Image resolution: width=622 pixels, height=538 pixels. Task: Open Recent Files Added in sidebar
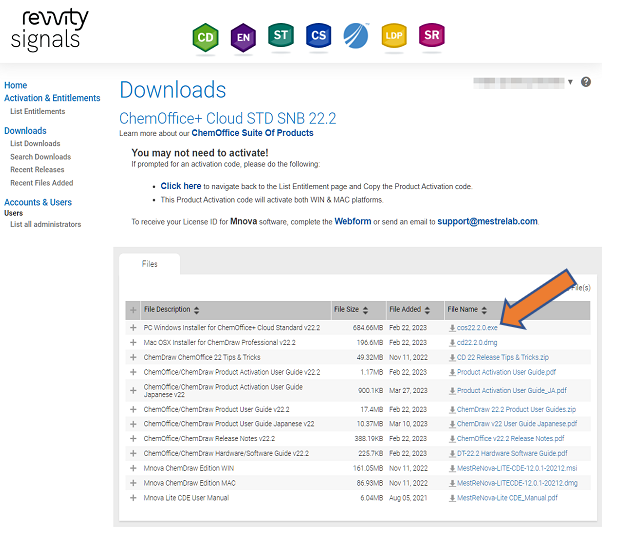point(42,183)
